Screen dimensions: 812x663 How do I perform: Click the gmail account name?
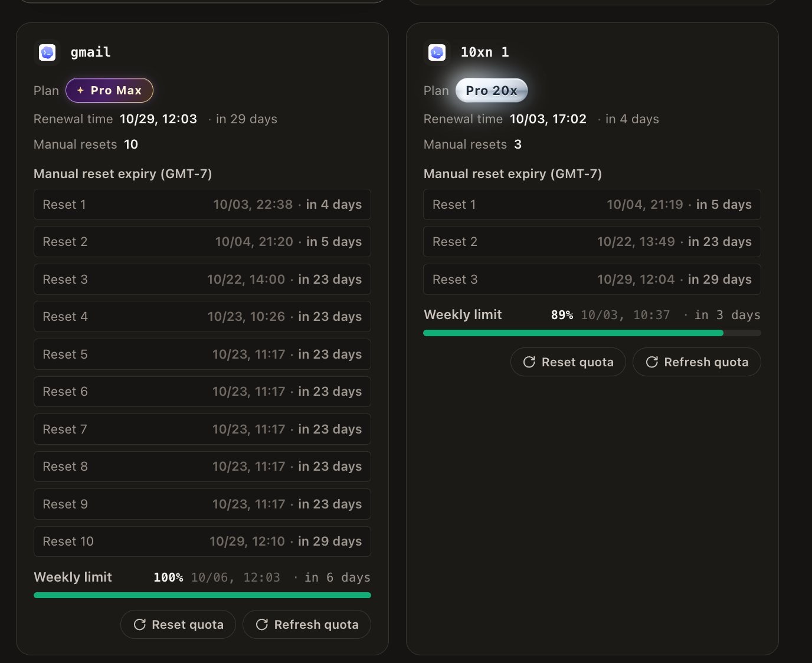(91, 52)
